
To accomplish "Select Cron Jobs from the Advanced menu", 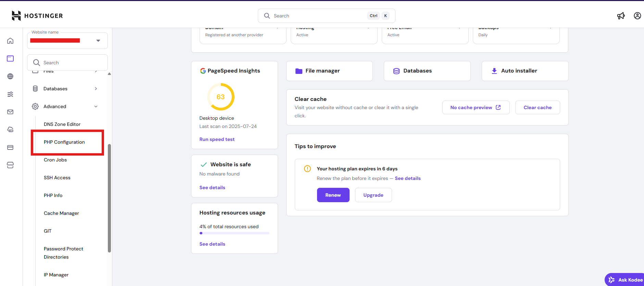I will pyautogui.click(x=55, y=160).
